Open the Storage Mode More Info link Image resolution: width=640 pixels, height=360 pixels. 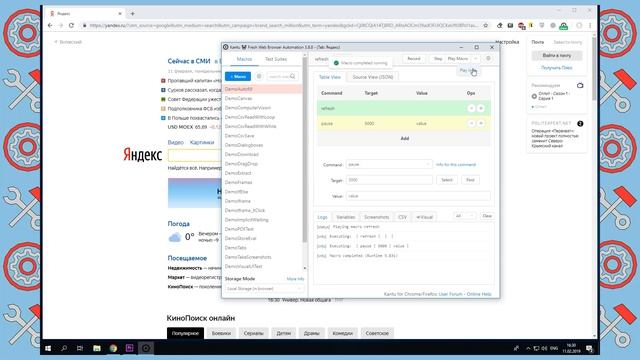click(295, 279)
